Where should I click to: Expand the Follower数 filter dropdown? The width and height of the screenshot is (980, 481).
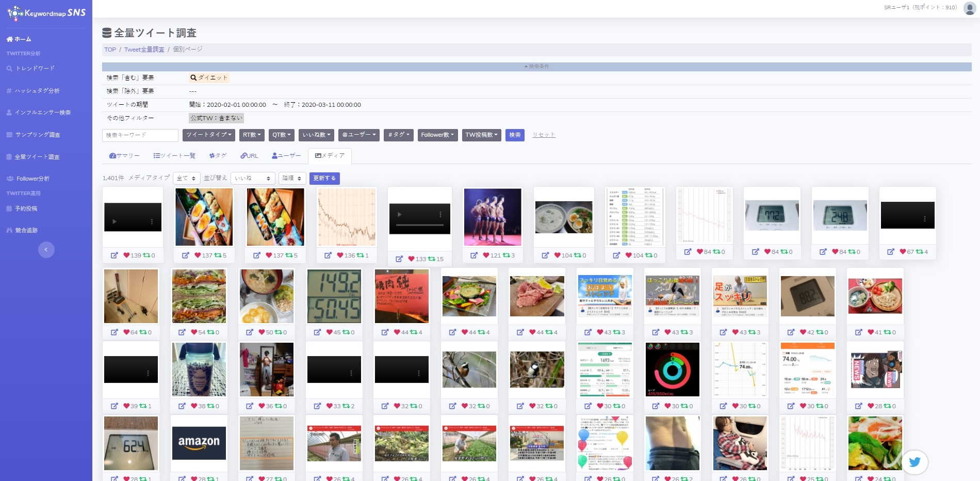pos(437,135)
